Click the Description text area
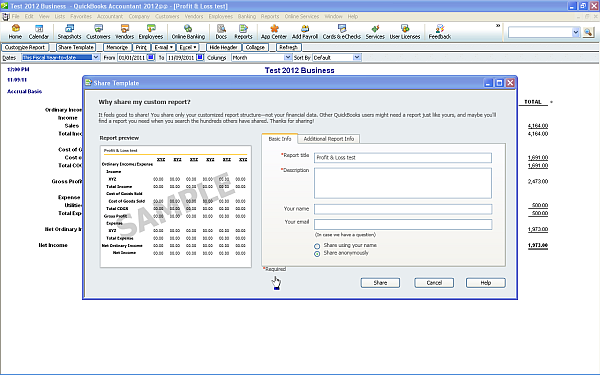The image size is (600, 375). (403, 183)
